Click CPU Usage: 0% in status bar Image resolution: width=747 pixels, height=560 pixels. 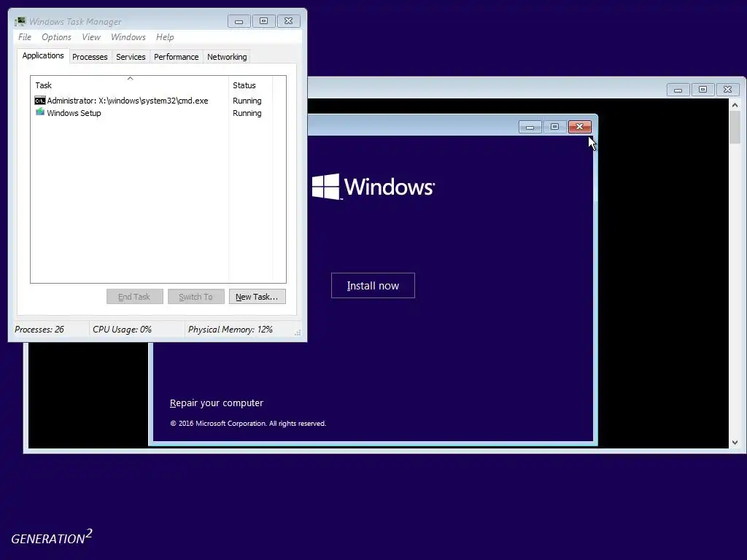click(122, 330)
